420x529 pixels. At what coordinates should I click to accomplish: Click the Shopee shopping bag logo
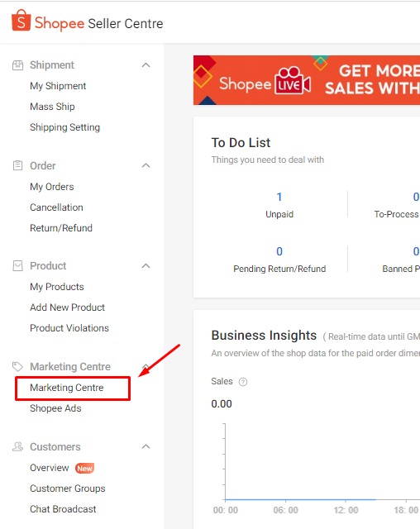(21, 20)
